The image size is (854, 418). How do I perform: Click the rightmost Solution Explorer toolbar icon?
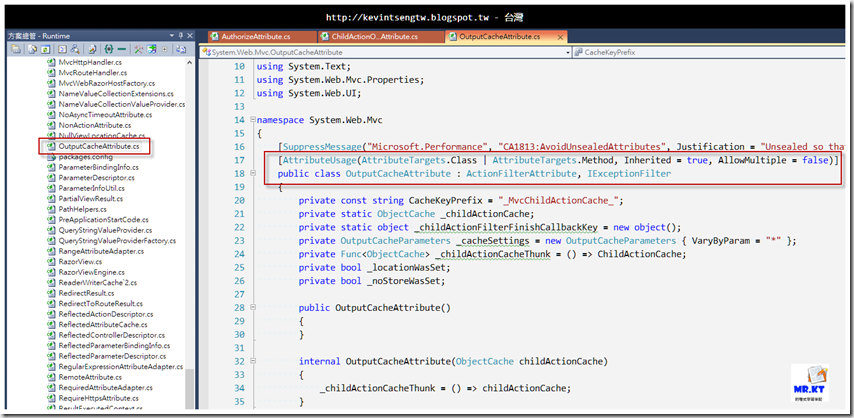(x=181, y=49)
